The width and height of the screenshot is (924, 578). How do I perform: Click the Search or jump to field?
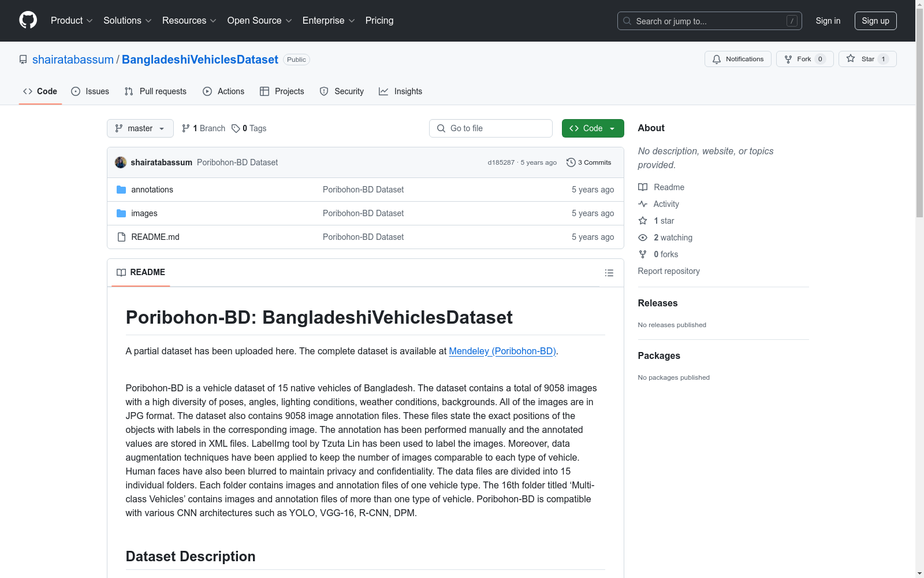point(709,21)
